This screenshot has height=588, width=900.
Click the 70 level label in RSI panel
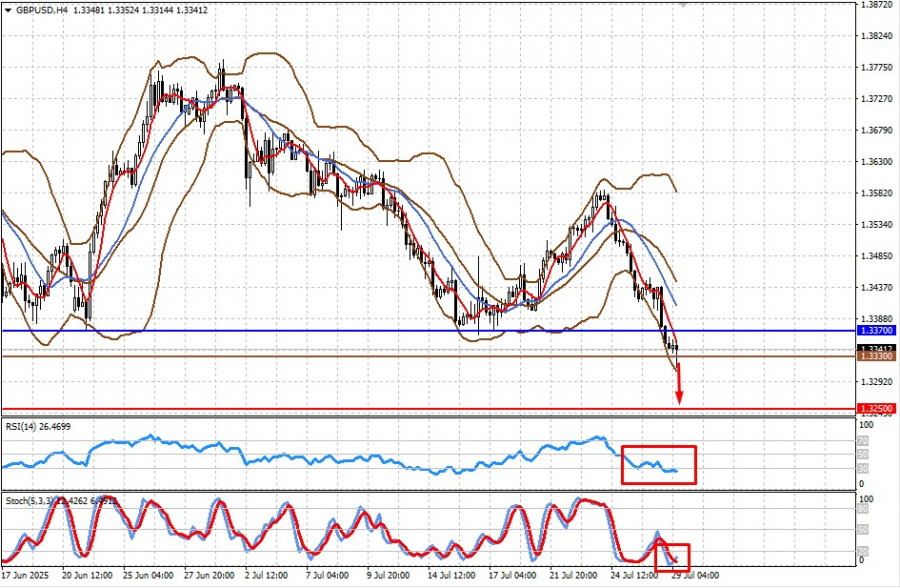pyautogui.click(x=863, y=441)
